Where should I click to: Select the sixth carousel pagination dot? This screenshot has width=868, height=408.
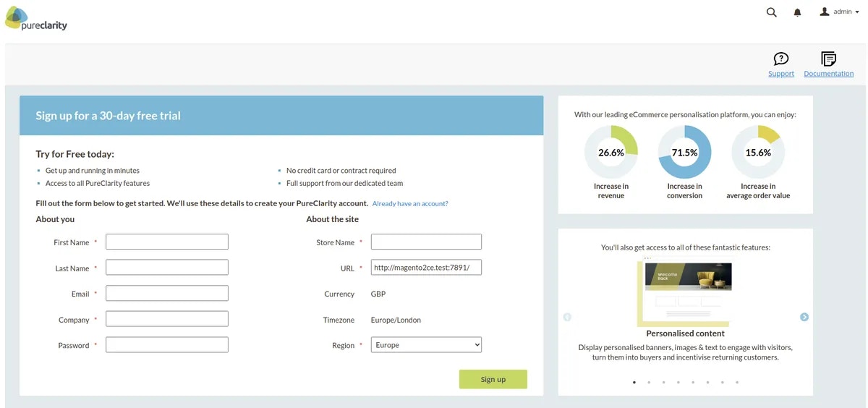click(x=707, y=382)
